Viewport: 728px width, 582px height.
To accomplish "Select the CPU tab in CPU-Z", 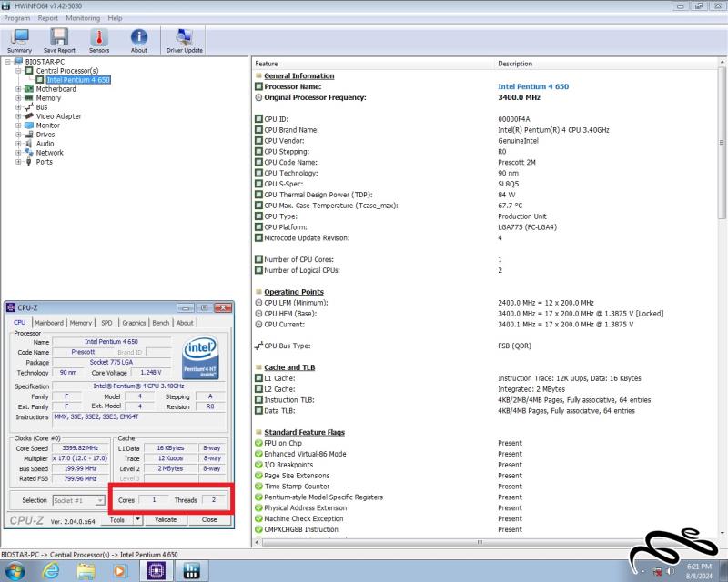I will pyautogui.click(x=19, y=322).
